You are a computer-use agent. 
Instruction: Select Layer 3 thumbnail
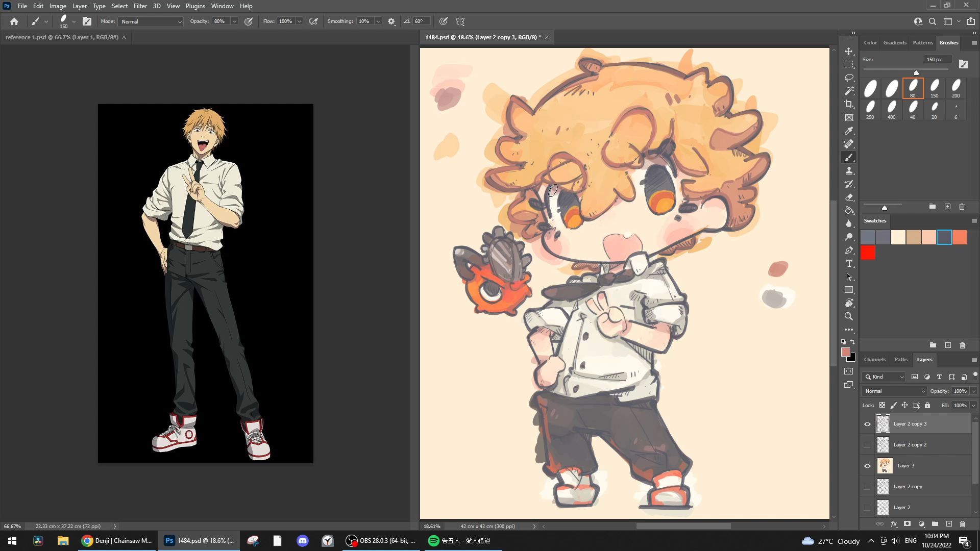click(x=885, y=466)
